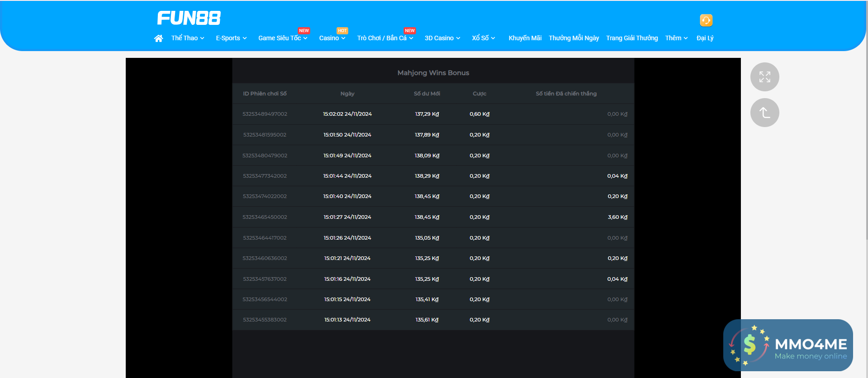Screen dimensions: 868x378
Task: Expand the Thể Thao dropdown menu
Action: coord(188,38)
